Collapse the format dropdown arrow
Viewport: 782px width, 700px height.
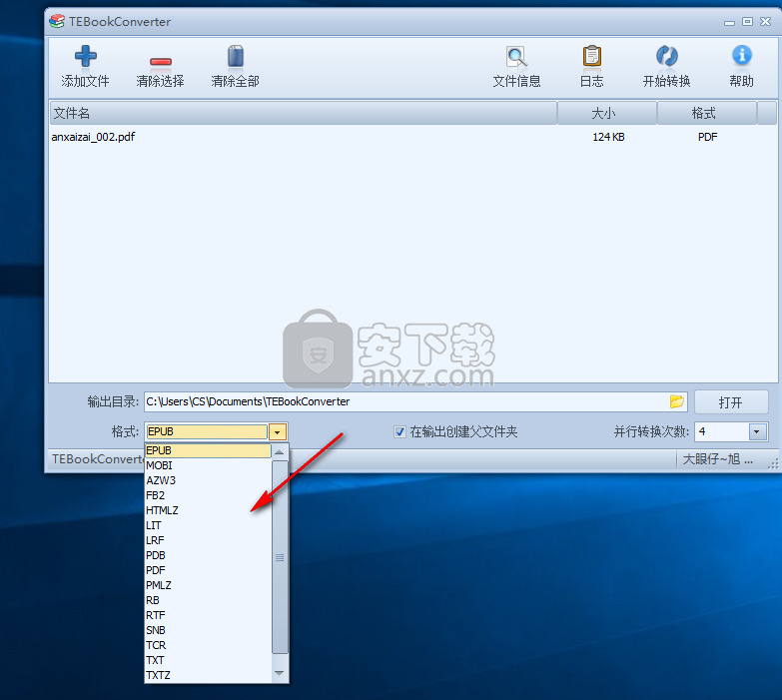tap(278, 431)
